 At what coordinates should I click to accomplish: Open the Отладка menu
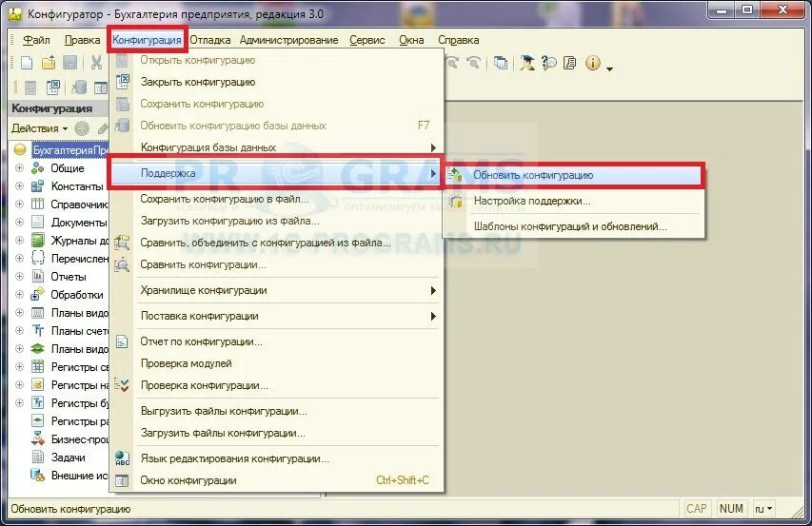point(209,40)
